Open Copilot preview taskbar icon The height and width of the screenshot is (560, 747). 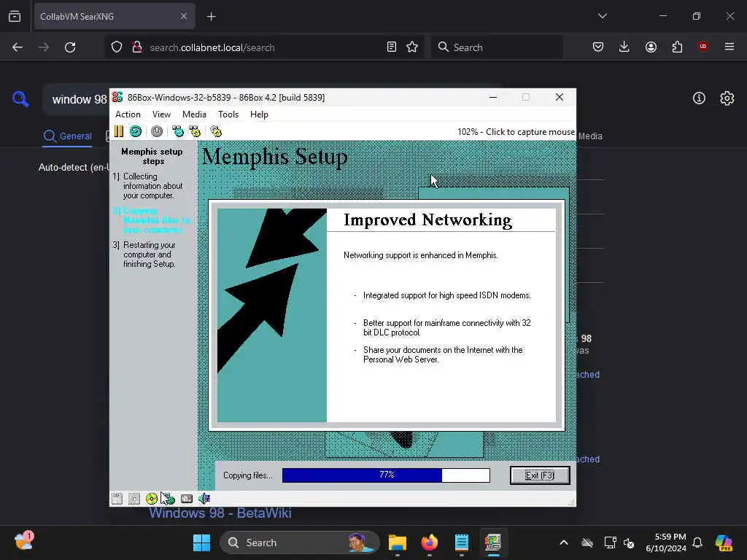pyautogui.click(x=724, y=542)
